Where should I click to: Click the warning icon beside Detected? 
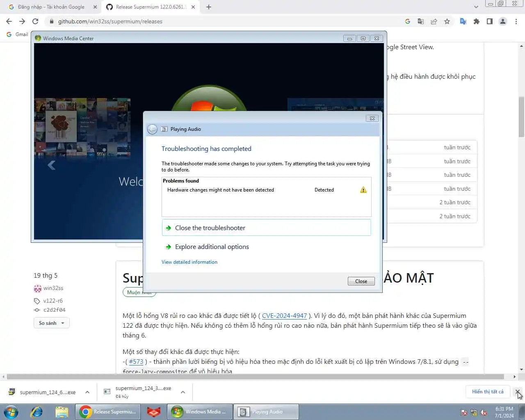coord(363,190)
